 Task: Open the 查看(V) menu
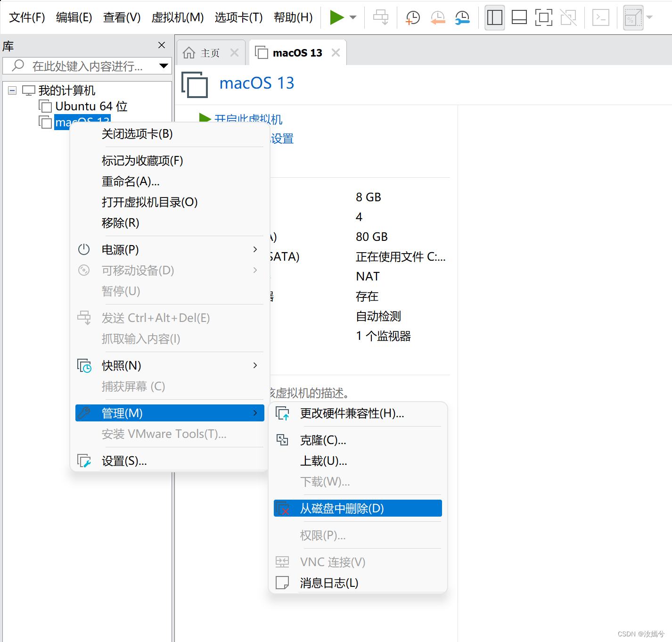click(122, 17)
